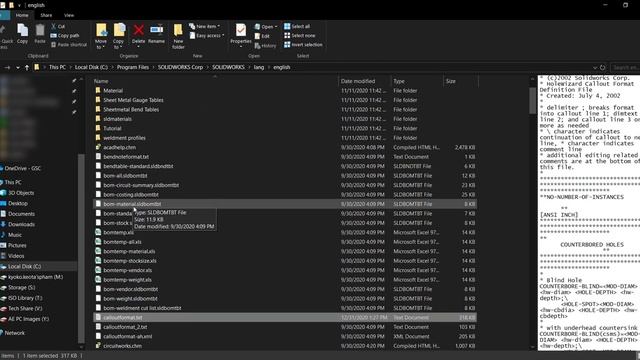Screen dimensions: 640x360
Task: Select circuitworks.chm file
Action: (x=122, y=346)
